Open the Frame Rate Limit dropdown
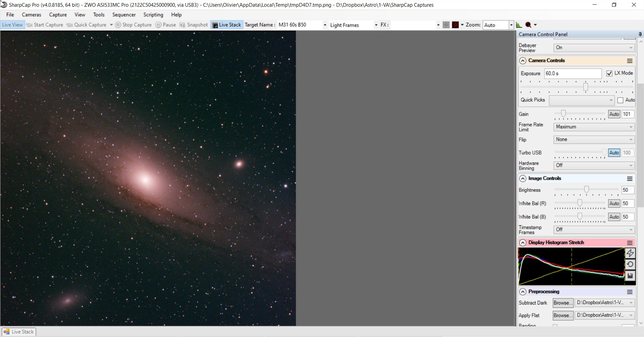The width and height of the screenshot is (644, 337). pyautogui.click(x=594, y=127)
